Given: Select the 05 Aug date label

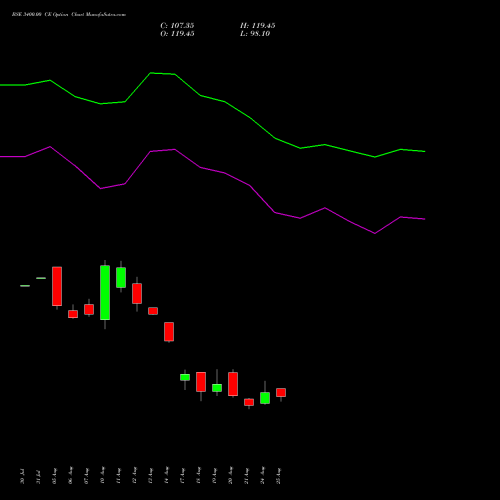Looking at the screenshot, I should coord(54,476).
